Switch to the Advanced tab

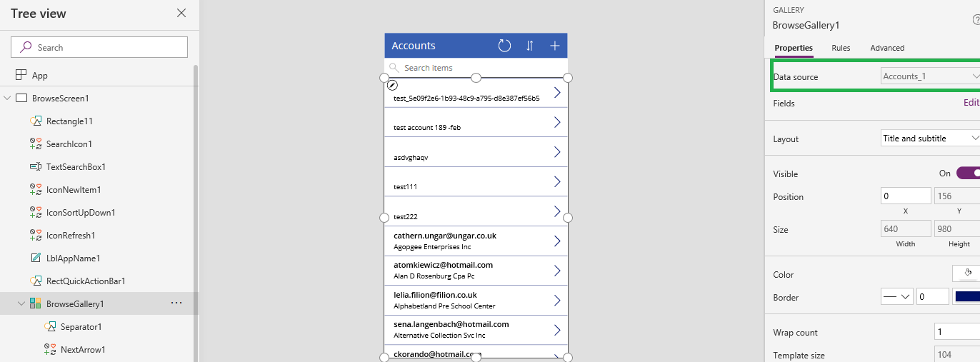(x=887, y=48)
